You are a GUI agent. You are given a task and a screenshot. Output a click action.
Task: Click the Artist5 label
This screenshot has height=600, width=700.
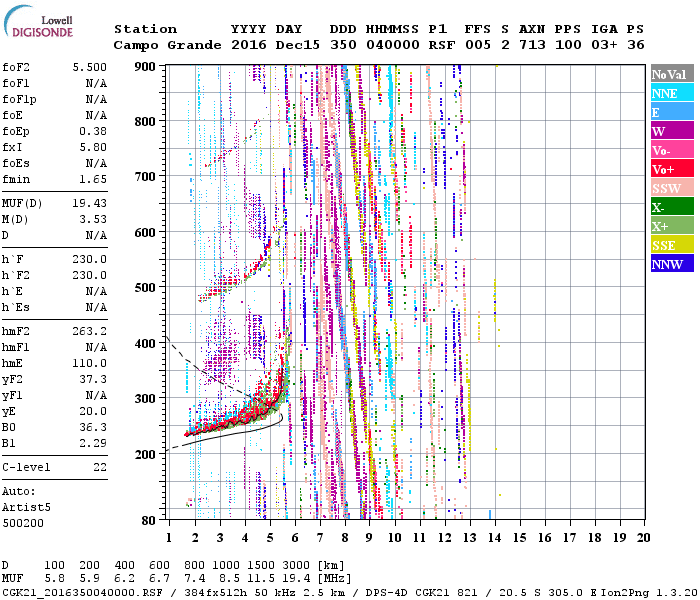(x=26, y=508)
